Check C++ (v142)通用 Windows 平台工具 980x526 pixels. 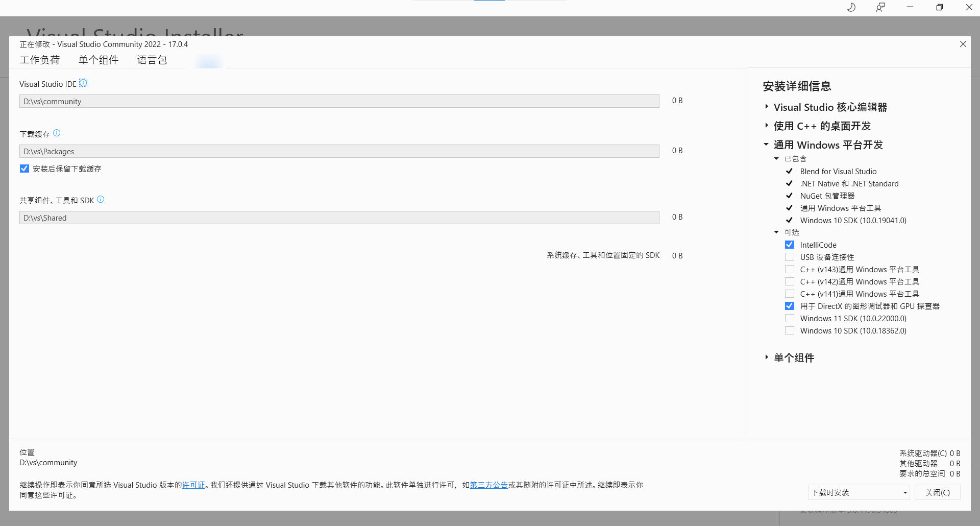[790, 281]
